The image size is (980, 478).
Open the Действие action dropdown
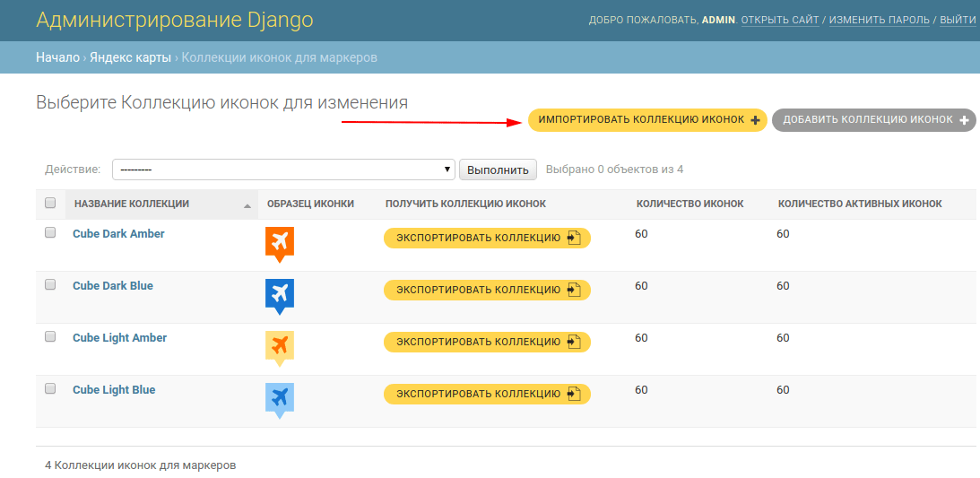click(283, 169)
